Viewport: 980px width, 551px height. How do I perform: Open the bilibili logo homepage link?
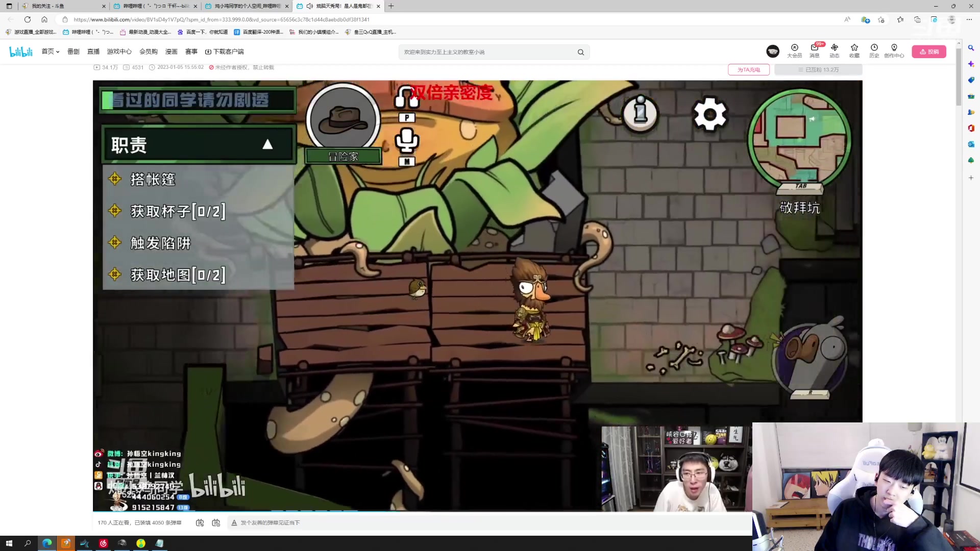[21, 52]
